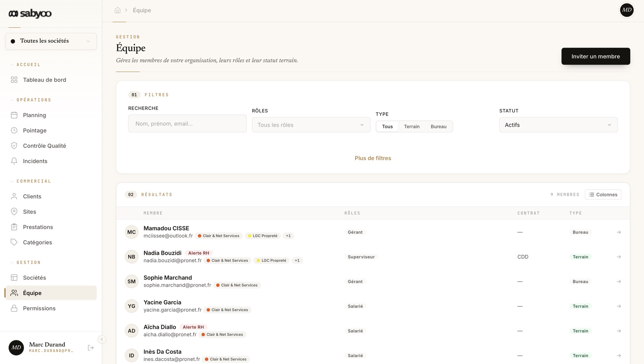The width and height of the screenshot is (644, 364).
Task: Click the Sabyoo logo
Action: pyautogui.click(x=30, y=14)
